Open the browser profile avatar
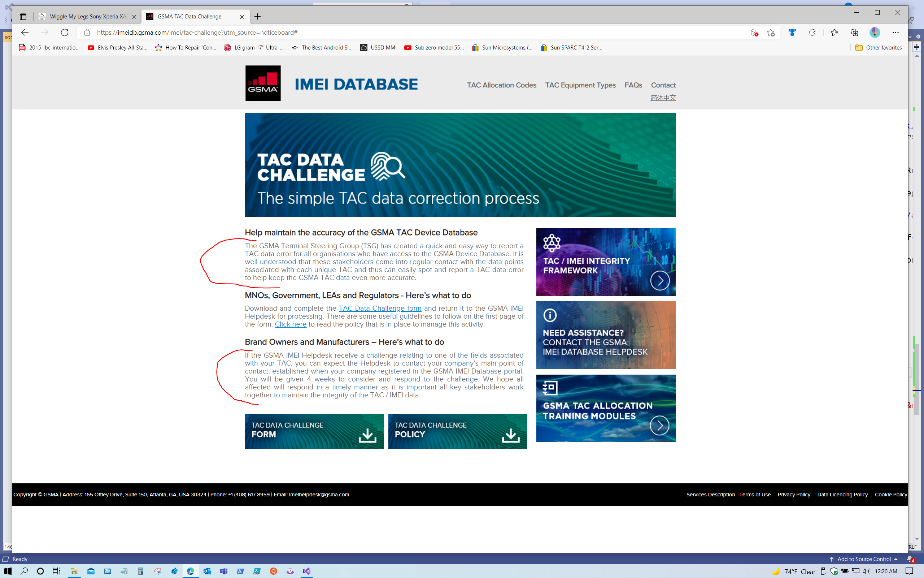 point(875,33)
